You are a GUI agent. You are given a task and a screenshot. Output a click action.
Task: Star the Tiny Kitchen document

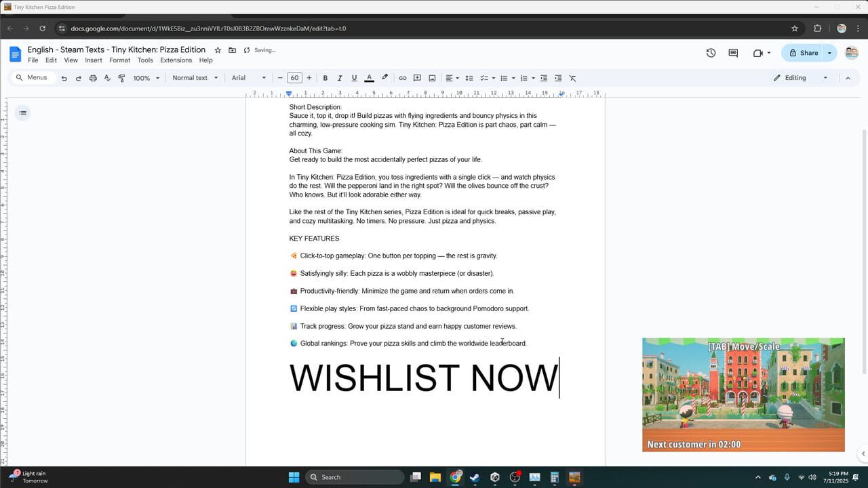(x=217, y=49)
